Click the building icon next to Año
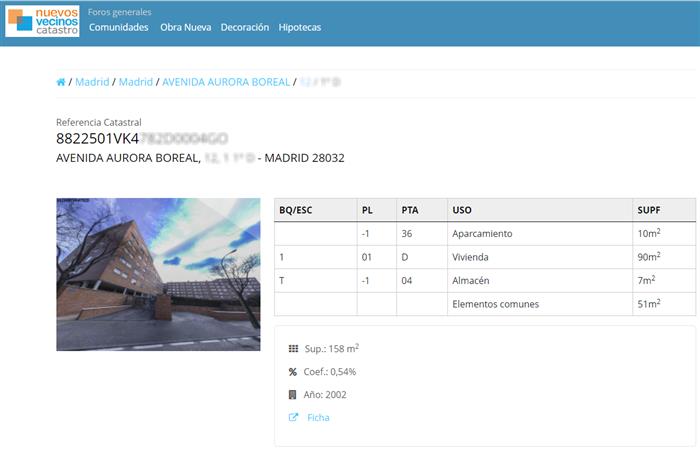Viewport: 700px width, 450px height. (293, 394)
